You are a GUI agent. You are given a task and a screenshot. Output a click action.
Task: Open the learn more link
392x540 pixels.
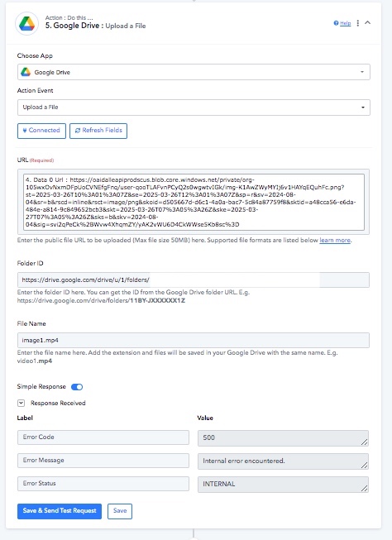point(335,241)
